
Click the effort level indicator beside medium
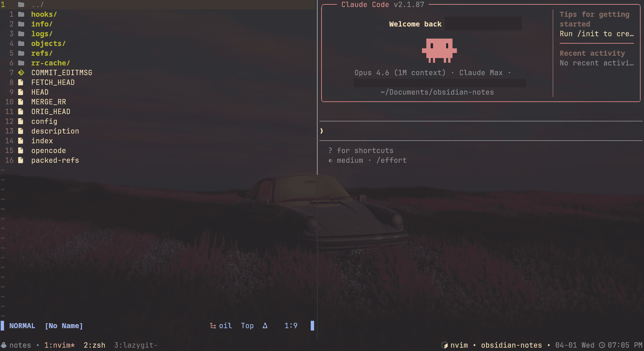click(331, 161)
